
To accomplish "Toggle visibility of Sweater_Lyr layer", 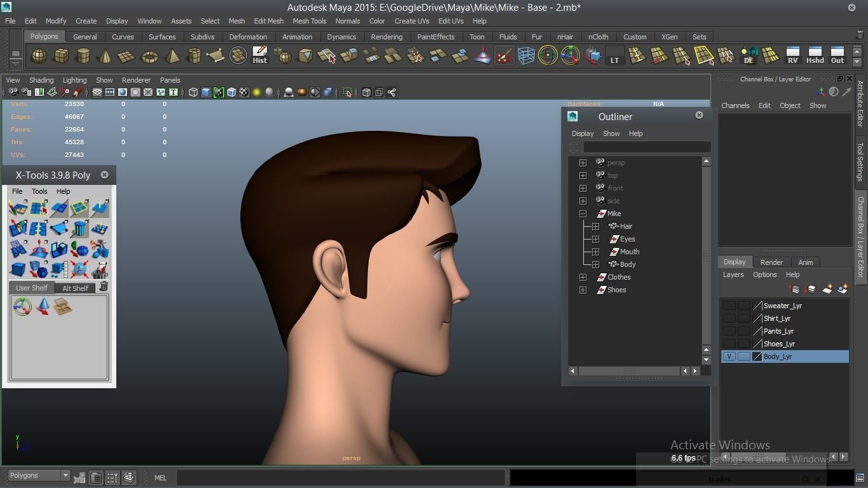I will click(x=729, y=306).
